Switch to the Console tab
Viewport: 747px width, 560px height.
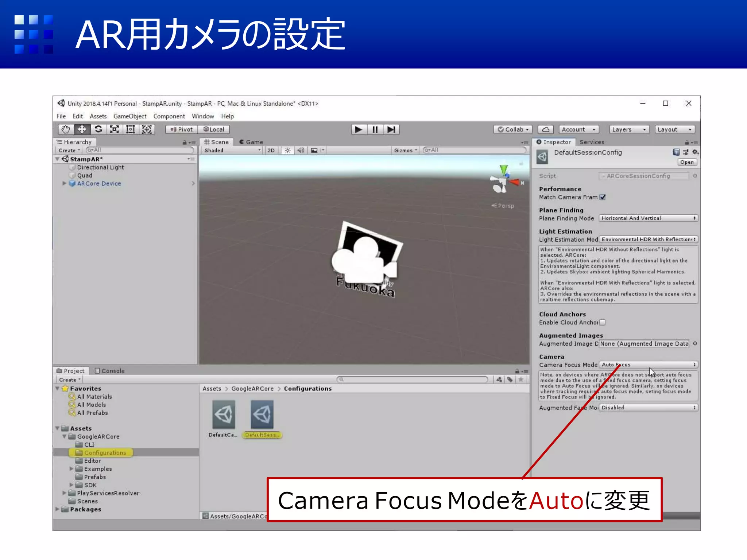pyautogui.click(x=109, y=371)
